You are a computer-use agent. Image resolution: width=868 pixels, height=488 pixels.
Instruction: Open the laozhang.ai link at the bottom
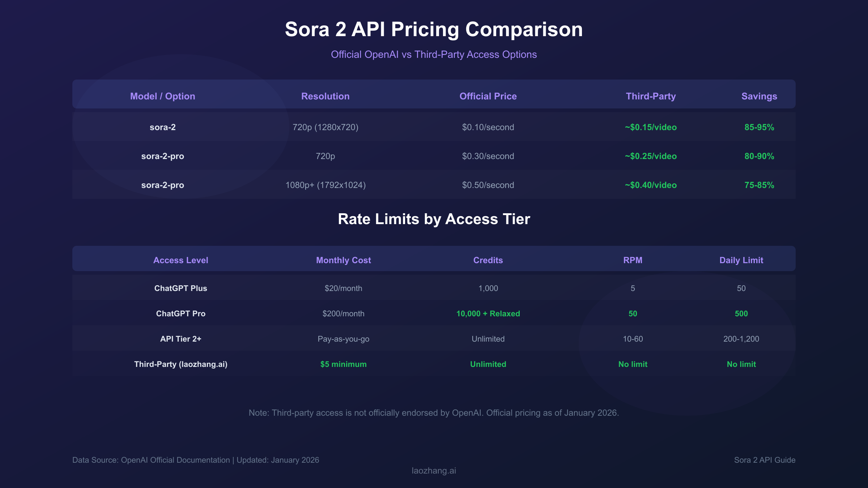point(434,471)
